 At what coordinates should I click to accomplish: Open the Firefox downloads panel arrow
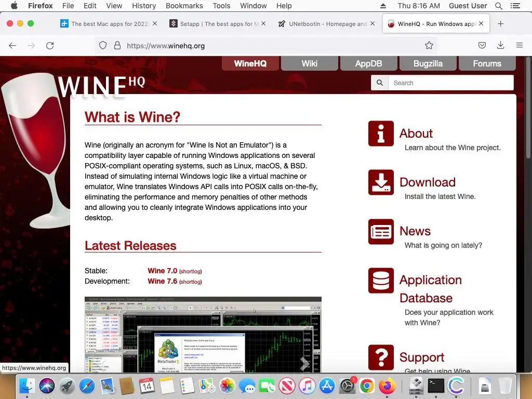[x=500, y=46]
